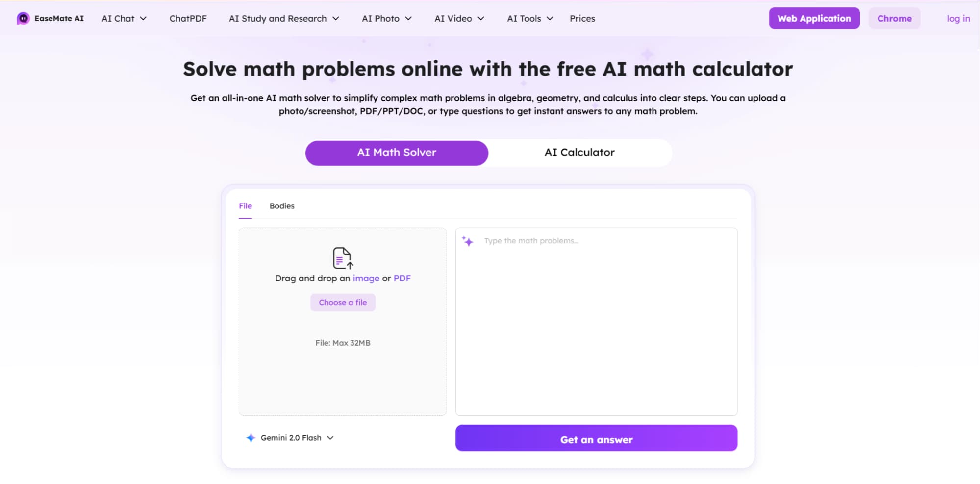Switch to the Bodies tab
980x484 pixels.
click(x=282, y=206)
